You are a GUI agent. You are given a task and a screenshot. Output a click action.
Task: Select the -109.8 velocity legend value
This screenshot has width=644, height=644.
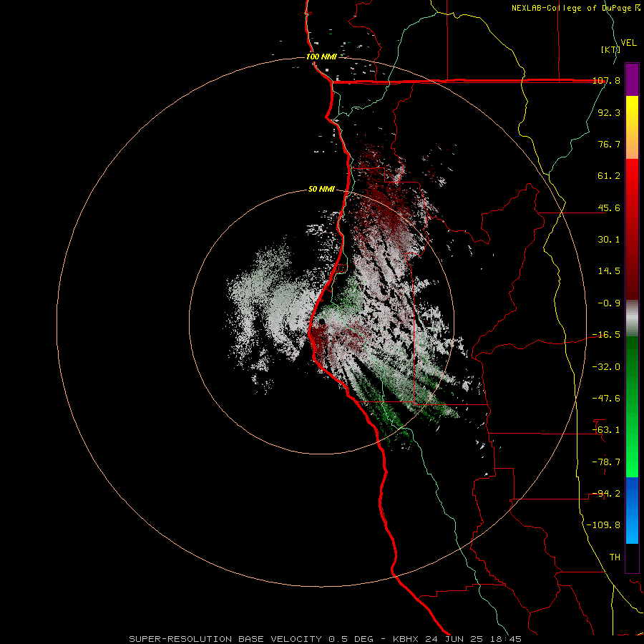click(x=603, y=525)
